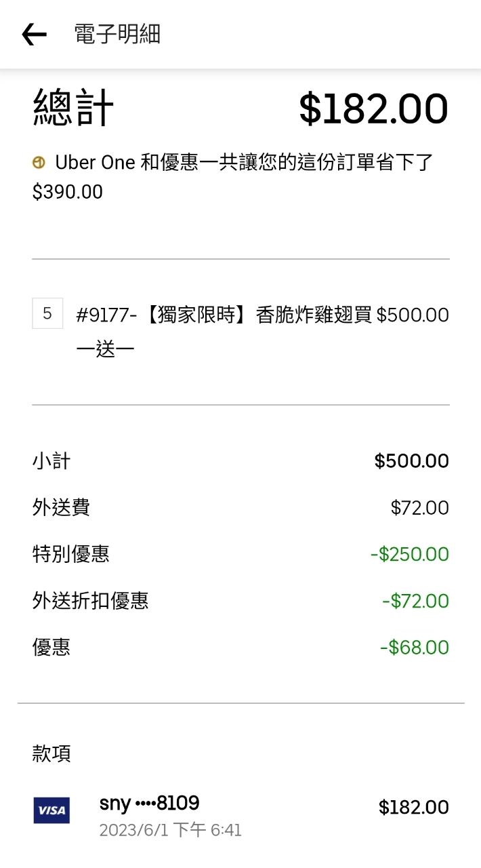Image resolution: width=481 pixels, height=868 pixels.
Task: Click the VISA card logo
Action: pyautogui.click(x=51, y=810)
